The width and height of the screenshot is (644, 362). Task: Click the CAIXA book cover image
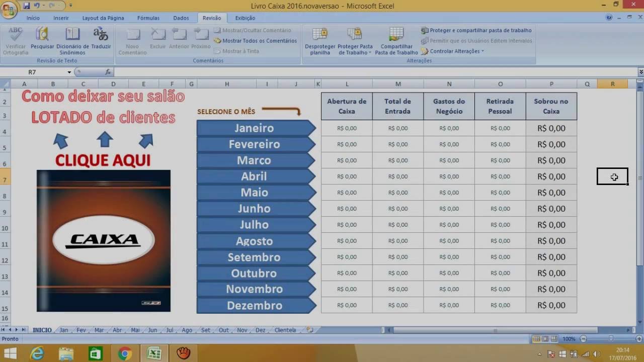[x=104, y=241]
